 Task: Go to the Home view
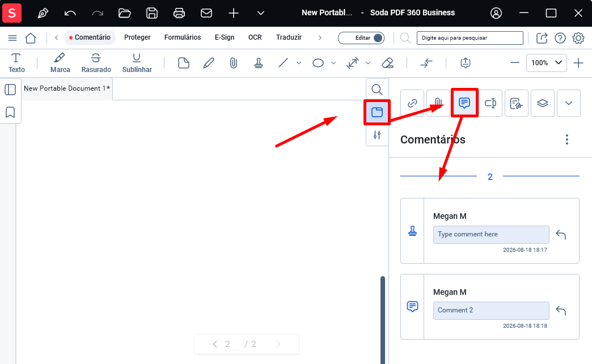31,38
